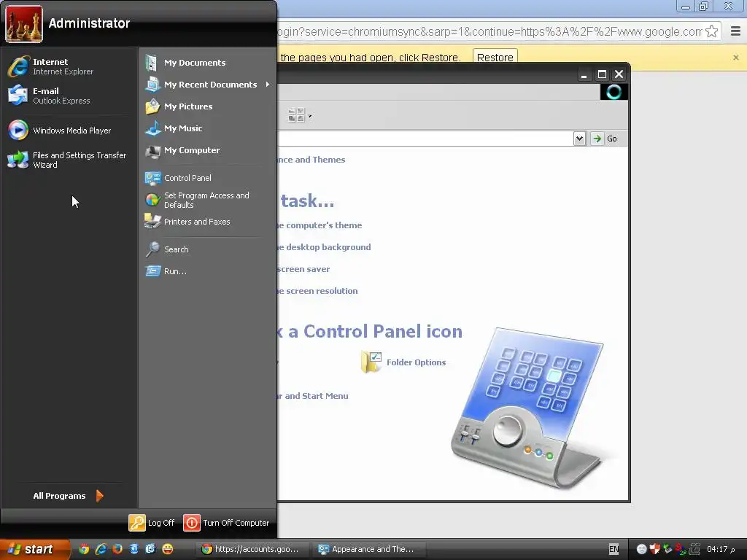The height and width of the screenshot is (560, 747).
Task: Open Internet Explorer from the Start menu
Action: click(69, 66)
